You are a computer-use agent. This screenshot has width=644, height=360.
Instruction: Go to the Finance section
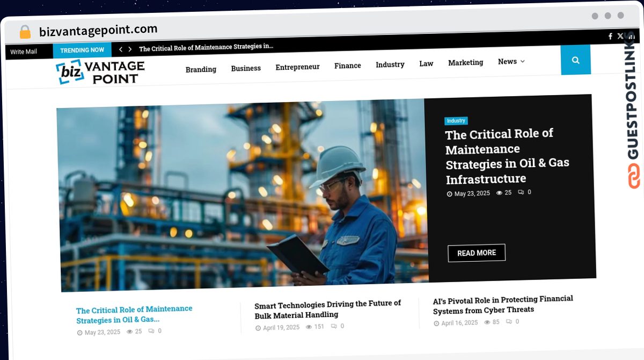(x=348, y=66)
